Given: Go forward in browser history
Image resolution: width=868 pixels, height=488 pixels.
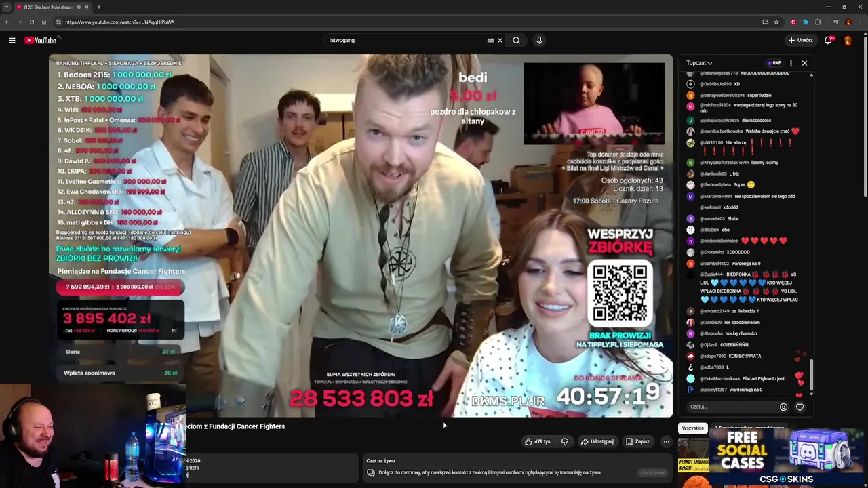Looking at the screenshot, I should (x=20, y=22).
